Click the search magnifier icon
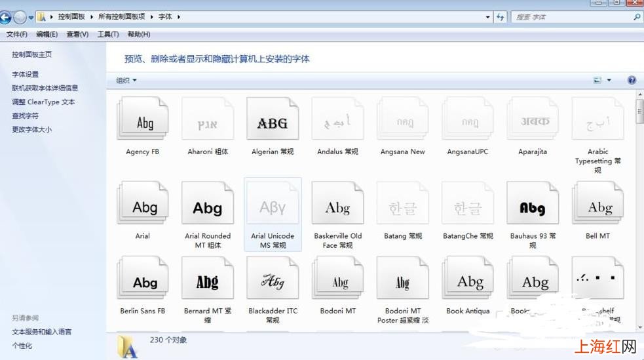644x360 pixels. point(637,17)
